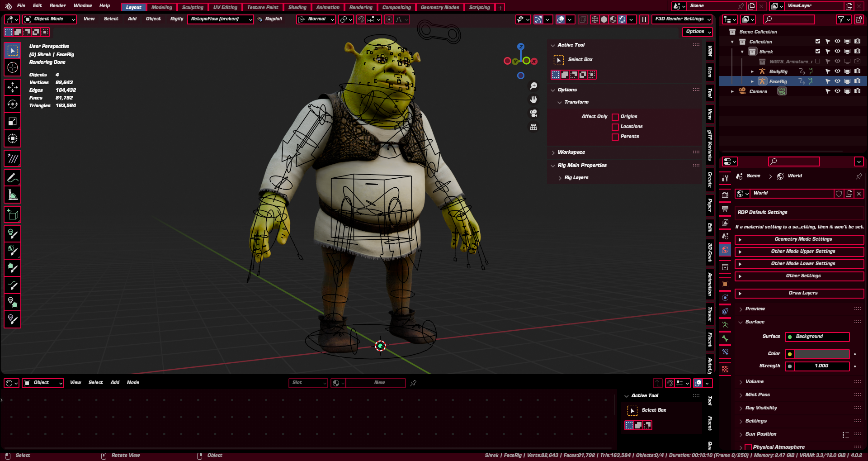Activate the Move tool

13,87
